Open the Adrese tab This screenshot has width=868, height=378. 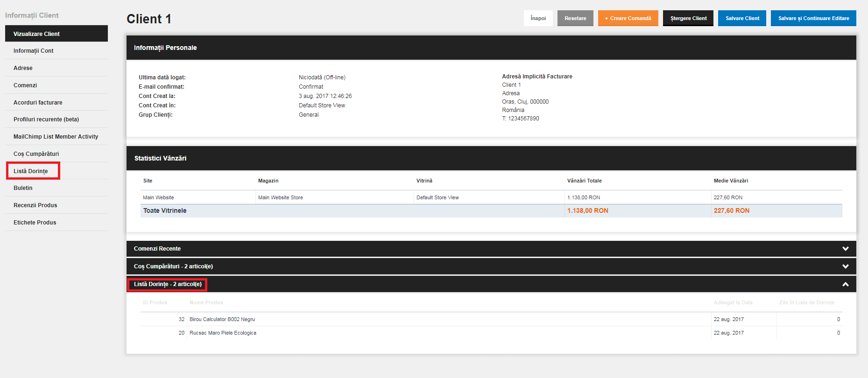click(x=56, y=68)
